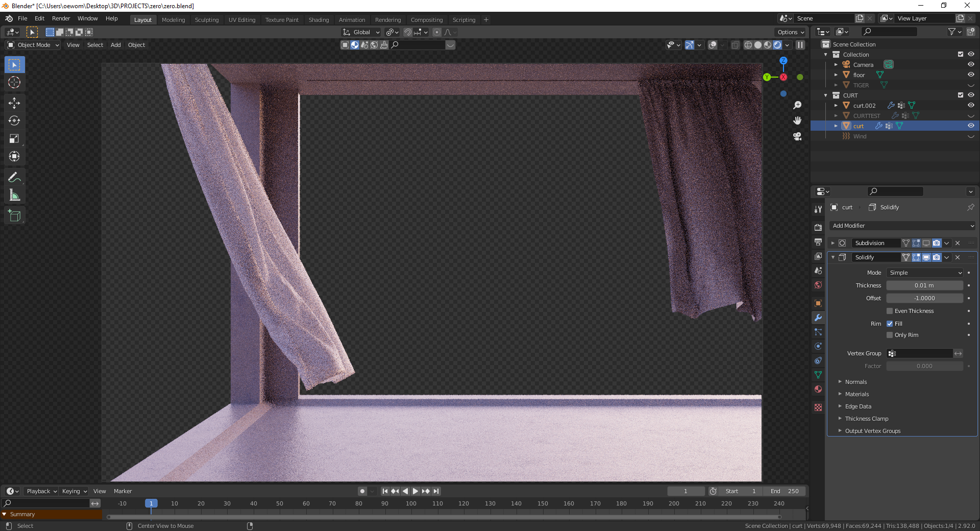The height and width of the screenshot is (531, 980).
Task: Open the Render menu
Action: [61, 18]
